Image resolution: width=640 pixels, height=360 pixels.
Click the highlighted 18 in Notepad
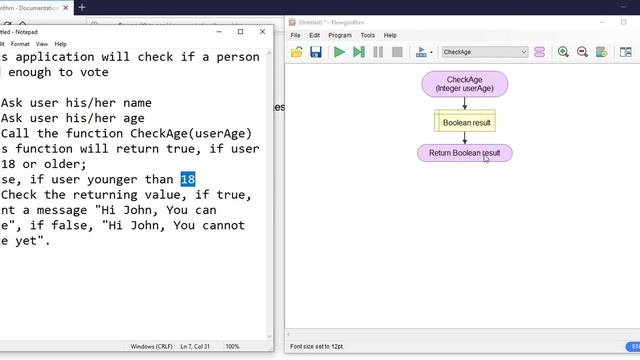tap(188, 179)
